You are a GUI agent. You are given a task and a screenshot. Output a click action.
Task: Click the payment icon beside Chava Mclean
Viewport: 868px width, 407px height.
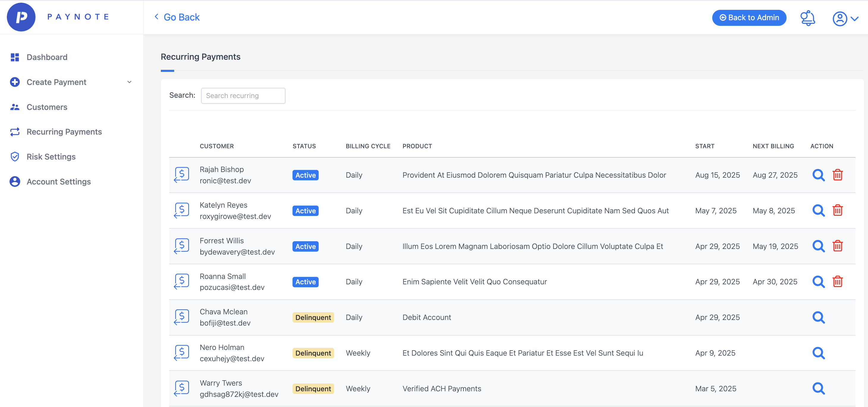click(182, 318)
